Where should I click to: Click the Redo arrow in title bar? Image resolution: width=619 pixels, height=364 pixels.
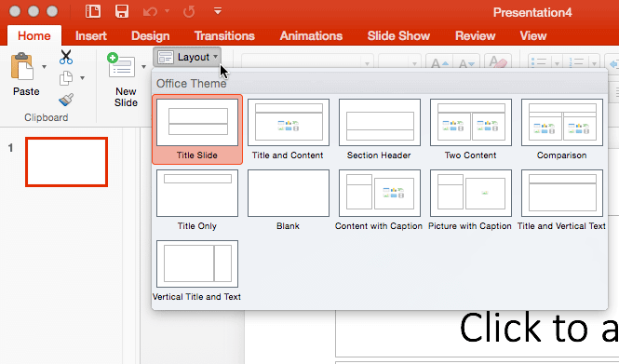tap(189, 12)
